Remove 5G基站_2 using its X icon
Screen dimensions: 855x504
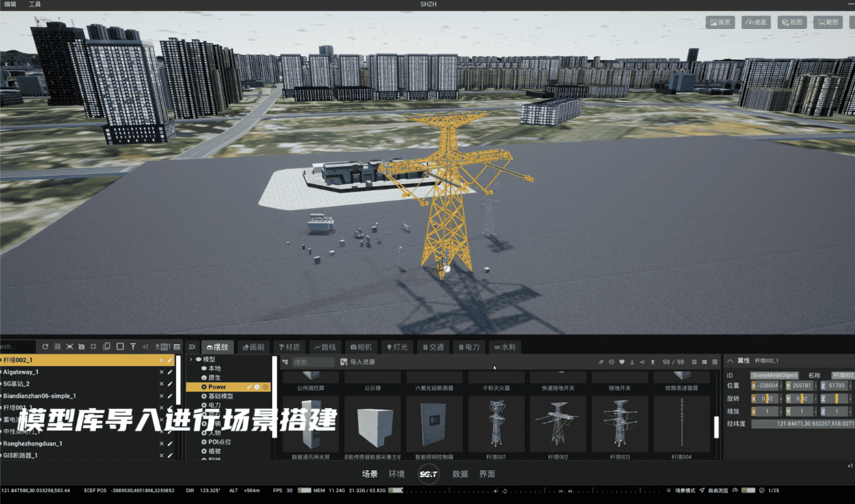pos(161,384)
